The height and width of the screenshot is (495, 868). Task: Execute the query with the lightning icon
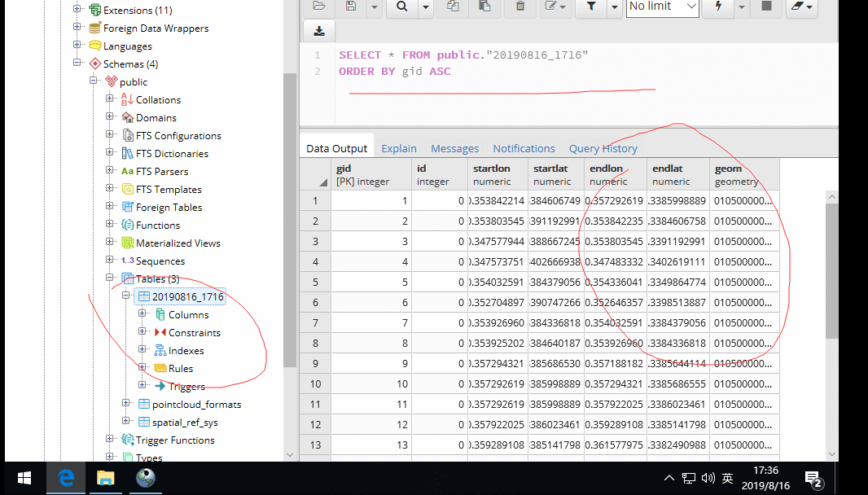(718, 7)
